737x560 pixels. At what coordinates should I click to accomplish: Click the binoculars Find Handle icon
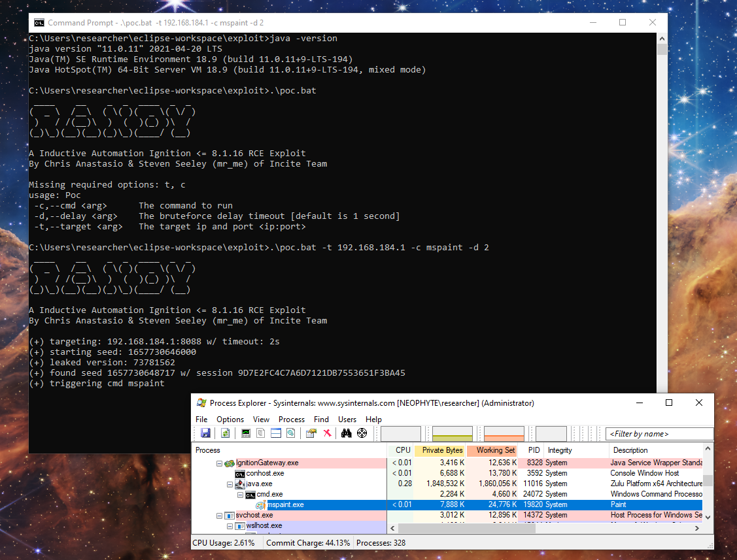click(x=347, y=433)
